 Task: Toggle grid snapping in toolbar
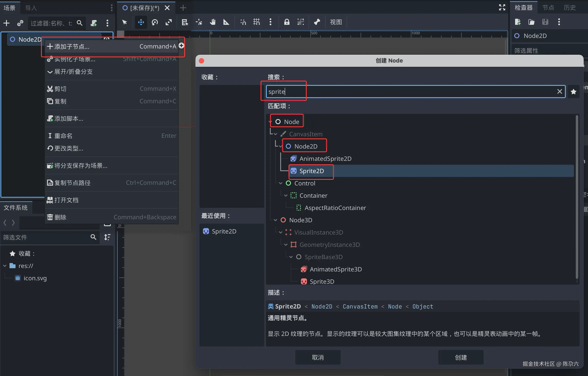(x=256, y=22)
